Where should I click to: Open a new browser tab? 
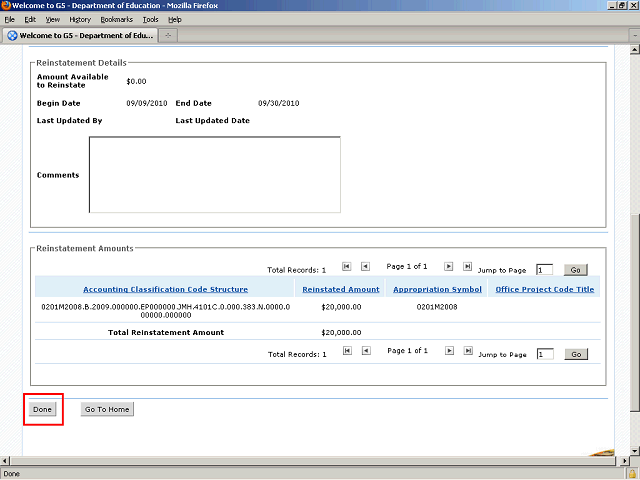point(168,35)
